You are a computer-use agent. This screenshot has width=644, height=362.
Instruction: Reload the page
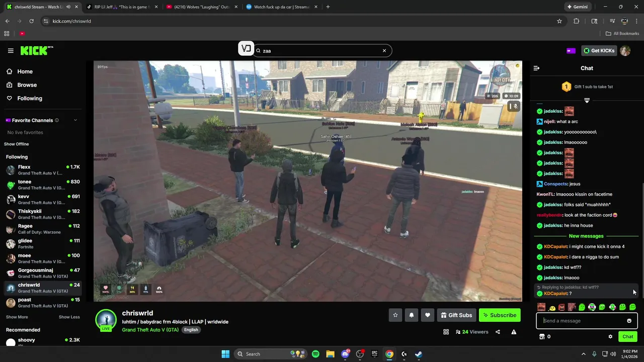(31, 21)
